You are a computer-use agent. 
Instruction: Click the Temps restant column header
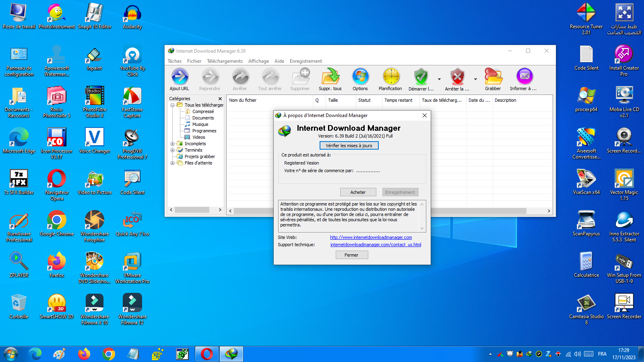click(x=400, y=100)
